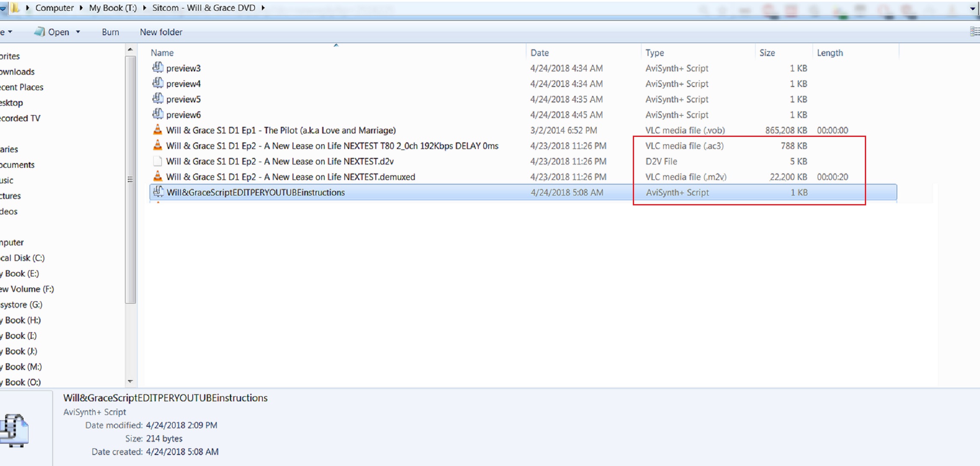Click the VLC icon of the ac3 audio file
This screenshot has height=466, width=980.
[158, 145]
